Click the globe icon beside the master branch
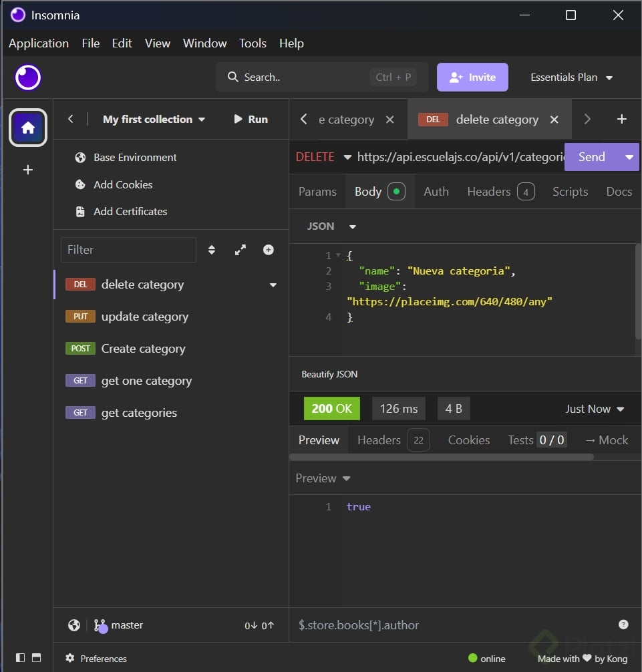The width and height of the screenshot is (642, 672). [74, 625]
